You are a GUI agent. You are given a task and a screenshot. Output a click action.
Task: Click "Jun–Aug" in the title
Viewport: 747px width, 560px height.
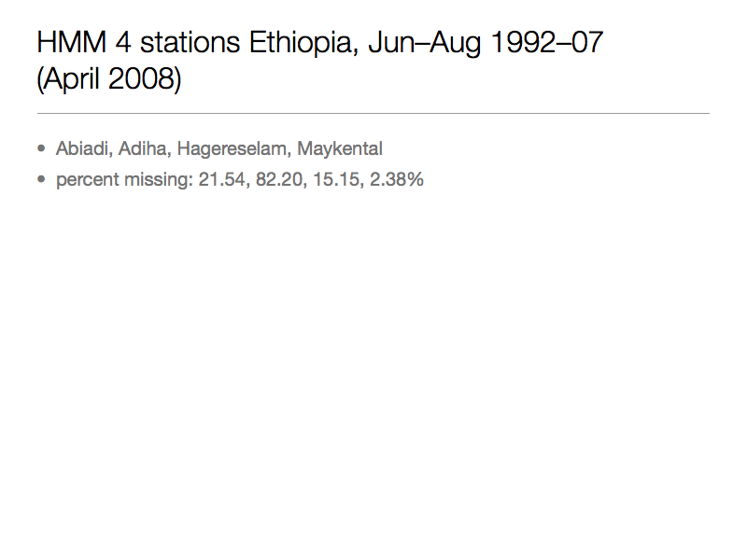[x=432, y=43]
